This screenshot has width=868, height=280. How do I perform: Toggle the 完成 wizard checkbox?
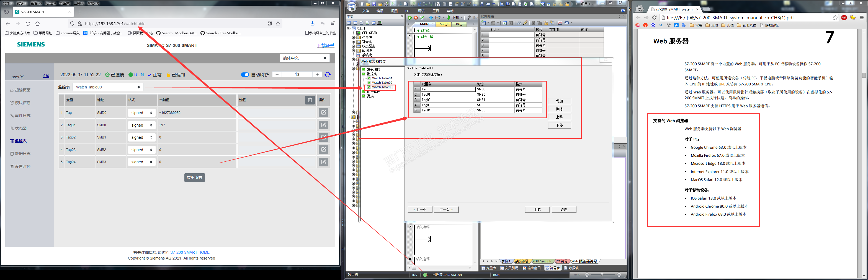[x=364, y=96]
